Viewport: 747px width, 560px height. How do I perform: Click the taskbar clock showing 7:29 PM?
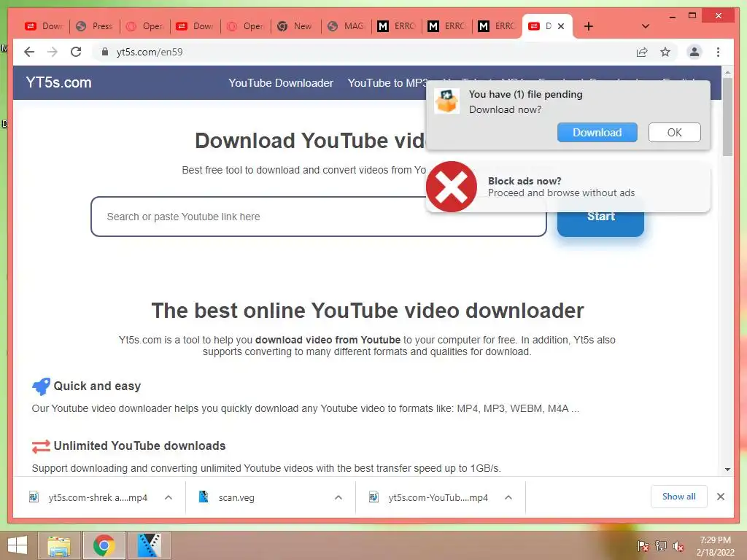[715, 546]
